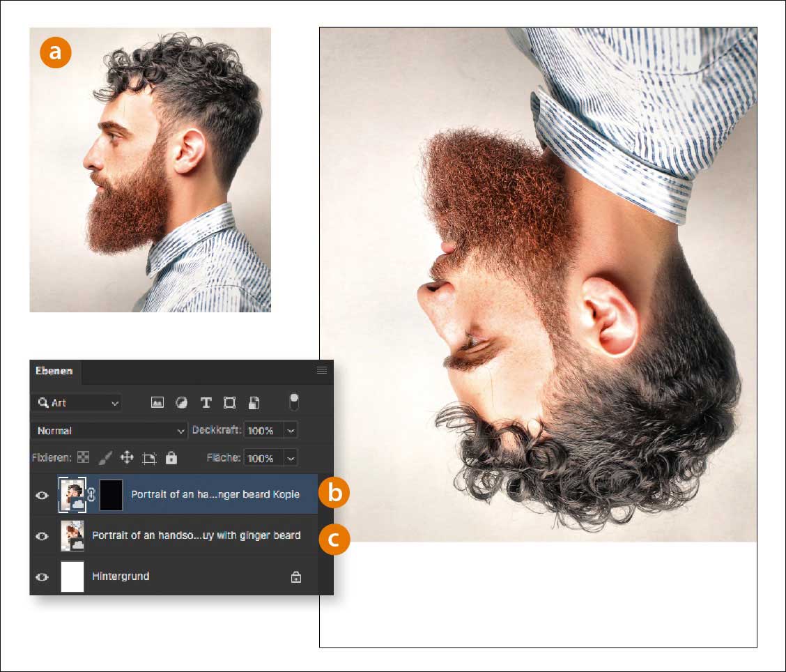
Task: Hide the beard Kopie layer
Action: coord(42,495)
